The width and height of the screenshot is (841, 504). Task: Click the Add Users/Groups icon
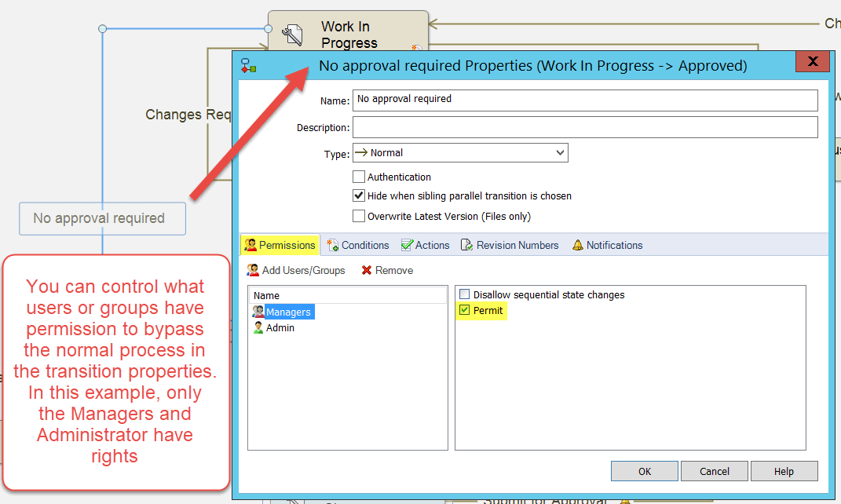point(253,270)
